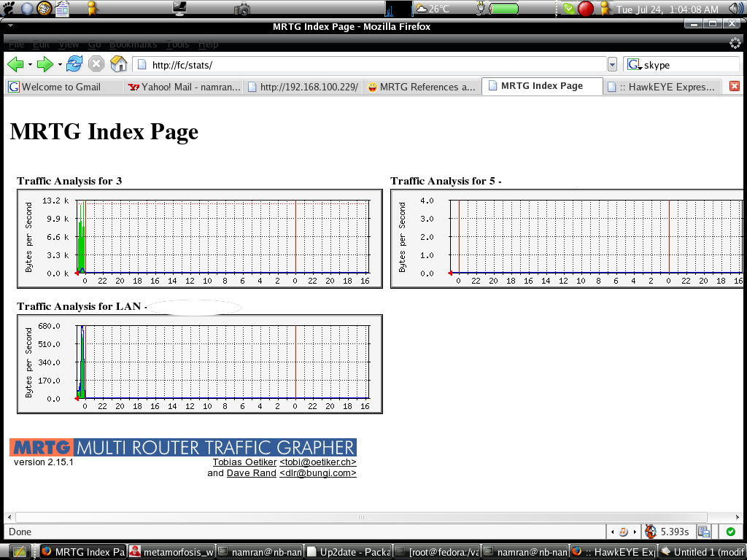Click the volume speaker icon in panel

coord(735,9)
